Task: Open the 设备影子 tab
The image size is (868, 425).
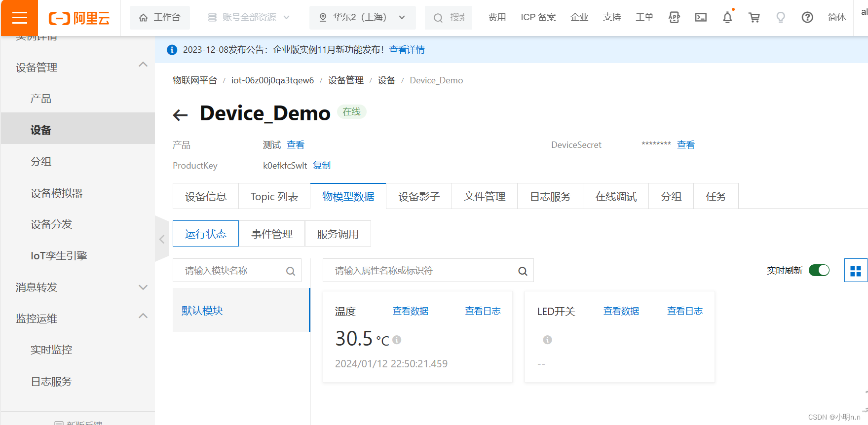Action: tap(419, 196)
